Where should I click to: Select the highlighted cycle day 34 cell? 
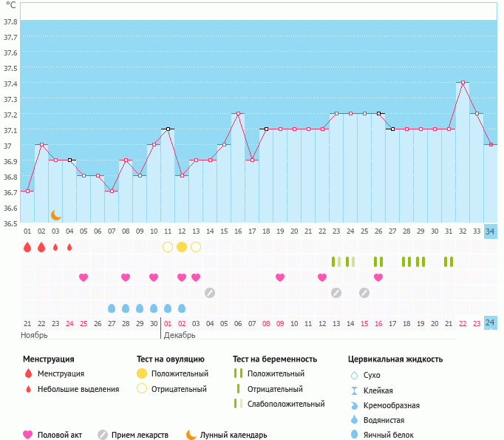click(x=491, y=231)
